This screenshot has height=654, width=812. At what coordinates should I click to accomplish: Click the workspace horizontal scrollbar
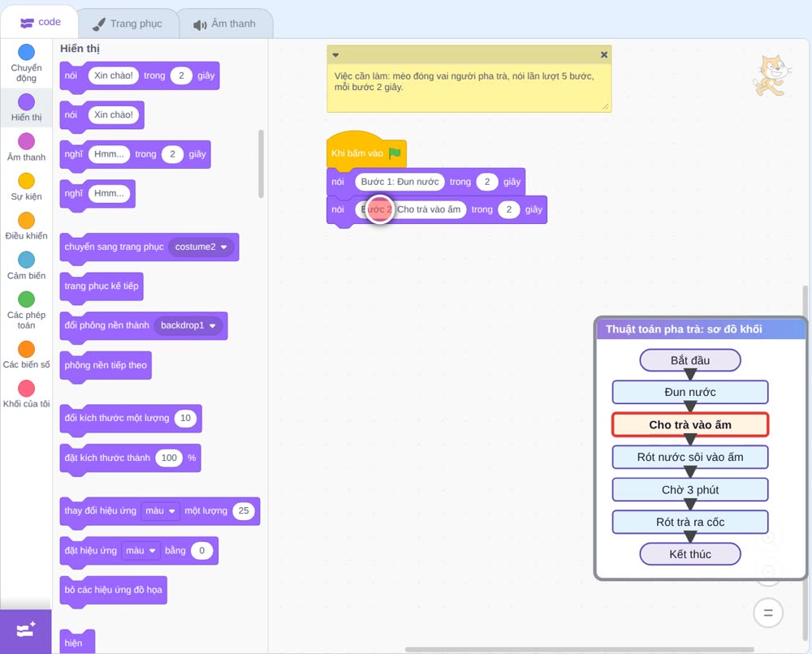pyautogui.click(x=579, y=649)
